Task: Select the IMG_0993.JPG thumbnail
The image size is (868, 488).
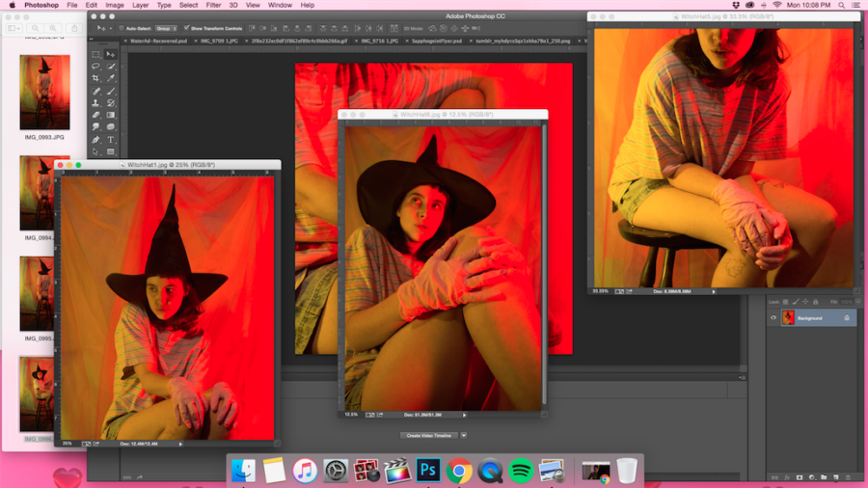Action: coord(44,93)
